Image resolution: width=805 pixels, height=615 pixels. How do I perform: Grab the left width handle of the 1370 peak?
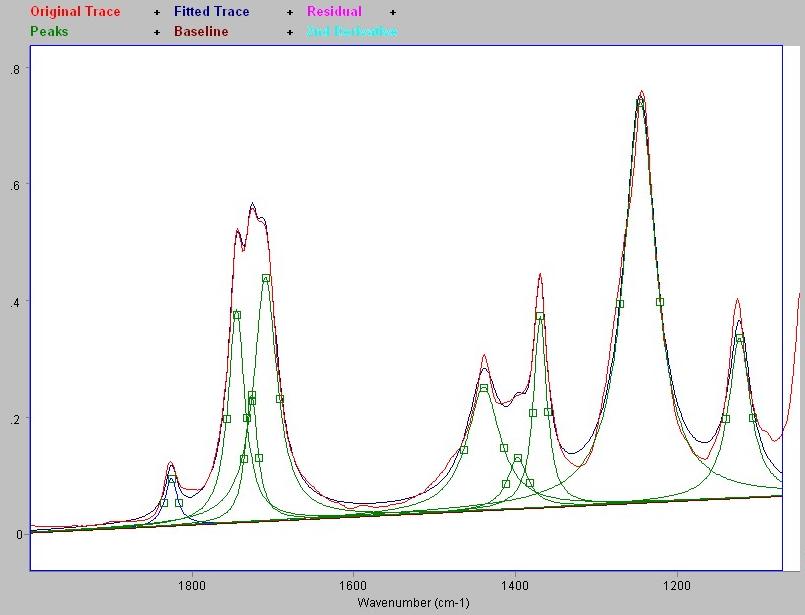(x=533, y=413)
